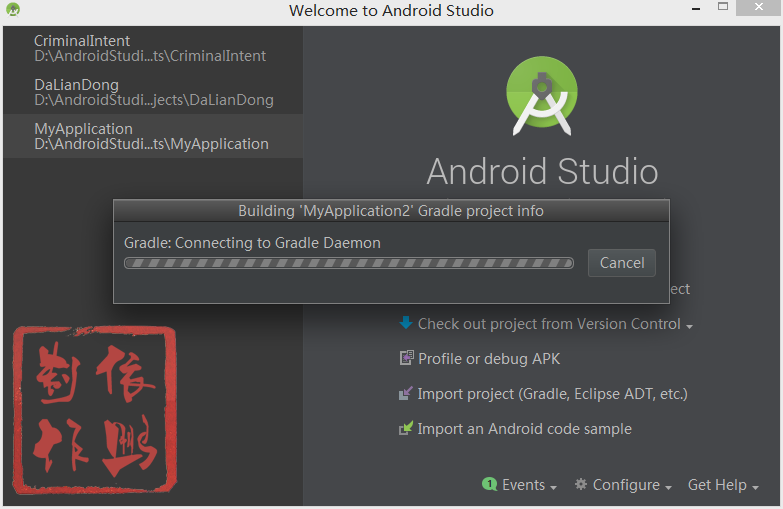Click the Profile or debug APK icon
This screenshot has height=509, width=783.
(x=406, y=358)
